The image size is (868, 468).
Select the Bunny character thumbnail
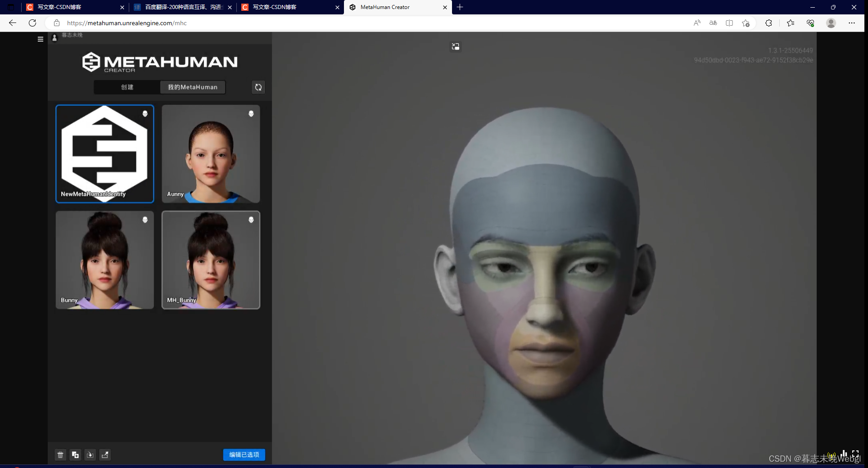[105, 260]
